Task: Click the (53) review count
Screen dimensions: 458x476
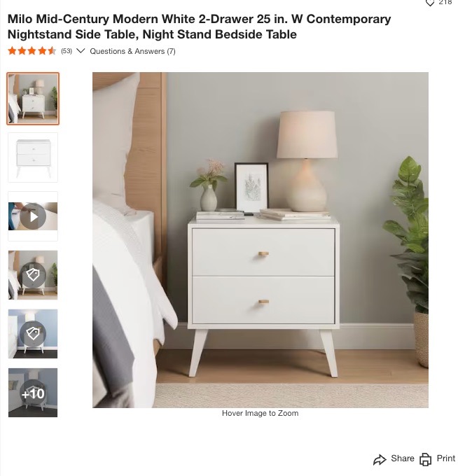Action: [x=67, y=51]
